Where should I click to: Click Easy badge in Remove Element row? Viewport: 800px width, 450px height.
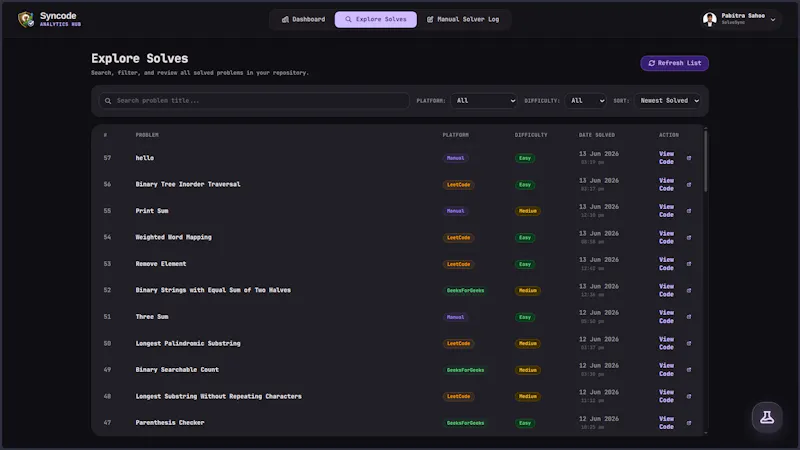[x=525, y=264]
